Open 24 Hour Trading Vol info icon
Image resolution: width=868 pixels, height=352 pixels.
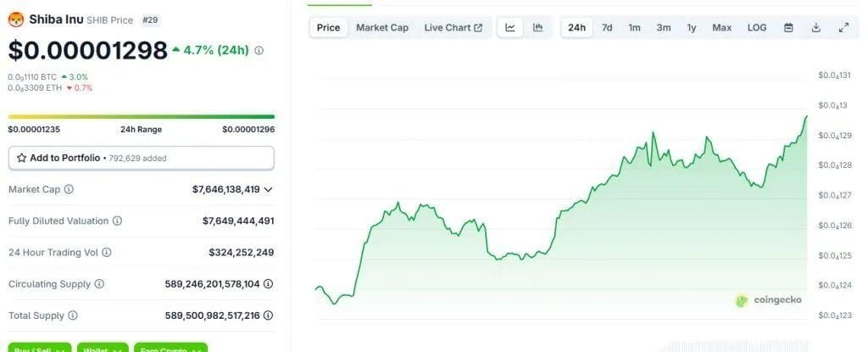tap(107, 252)
